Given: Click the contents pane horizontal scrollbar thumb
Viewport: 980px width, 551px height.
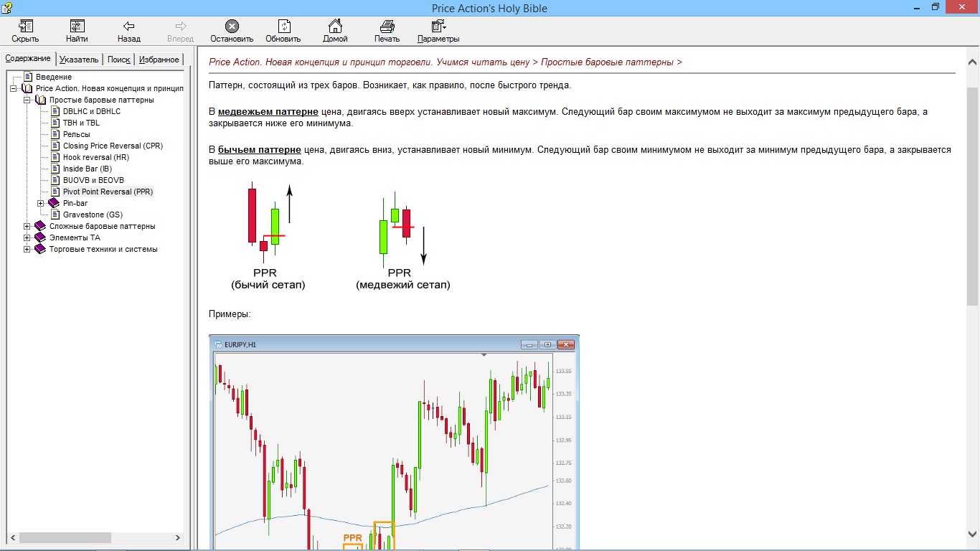Looking at the screenshot, I should click(65, 537).
